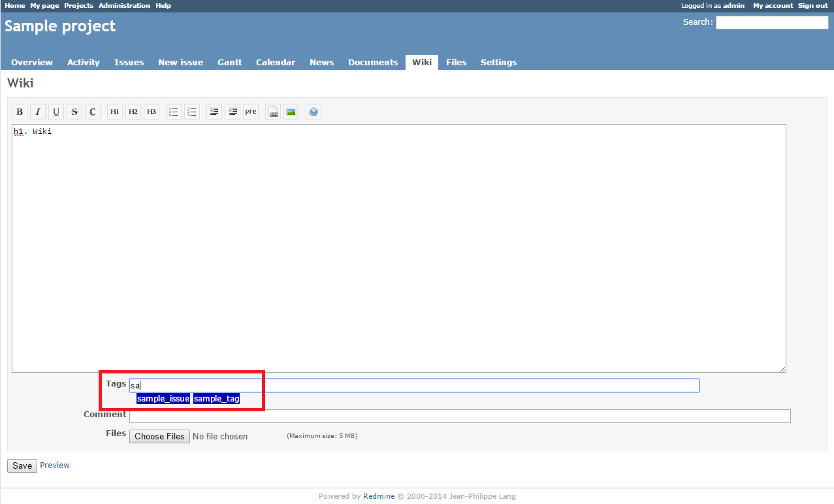Open the Gantt tab

pos(230,63)
